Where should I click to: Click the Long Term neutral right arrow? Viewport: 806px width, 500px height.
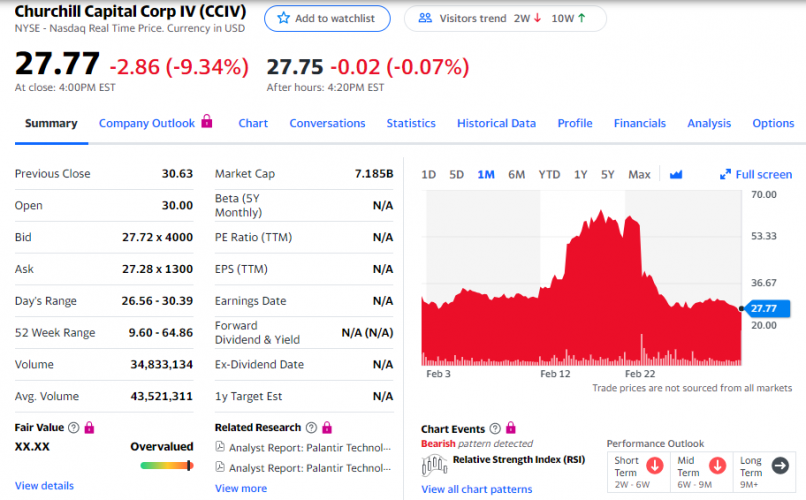tap(780, 466)
